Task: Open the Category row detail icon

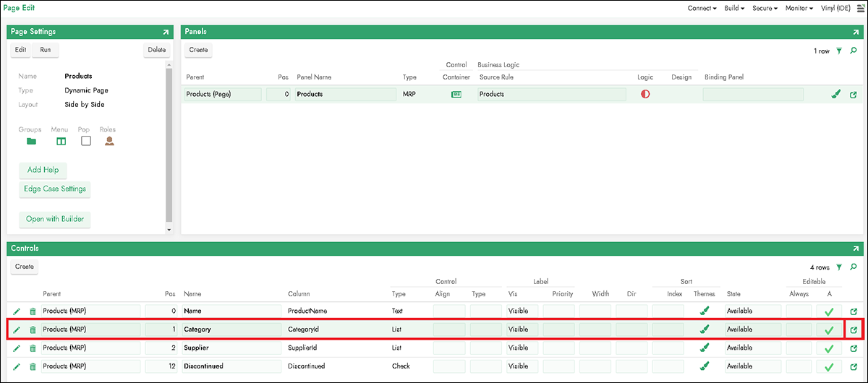Action: pos(854,330)
